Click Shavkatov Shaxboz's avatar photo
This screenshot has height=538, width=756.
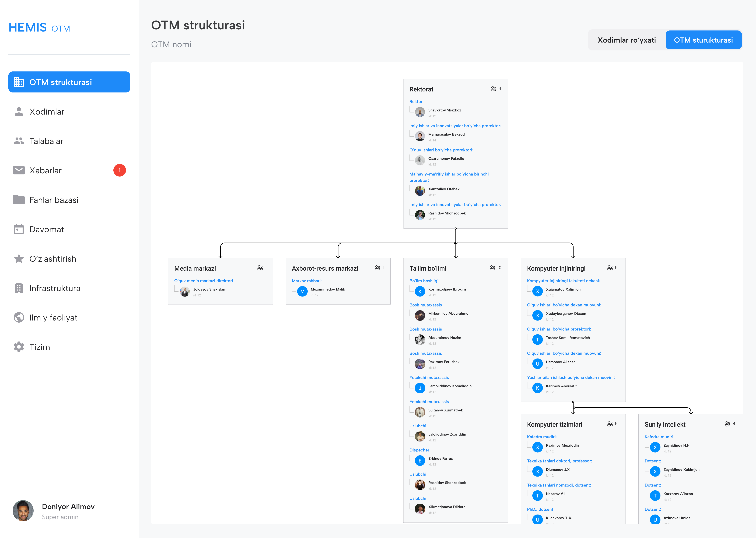tap(420, 112)
